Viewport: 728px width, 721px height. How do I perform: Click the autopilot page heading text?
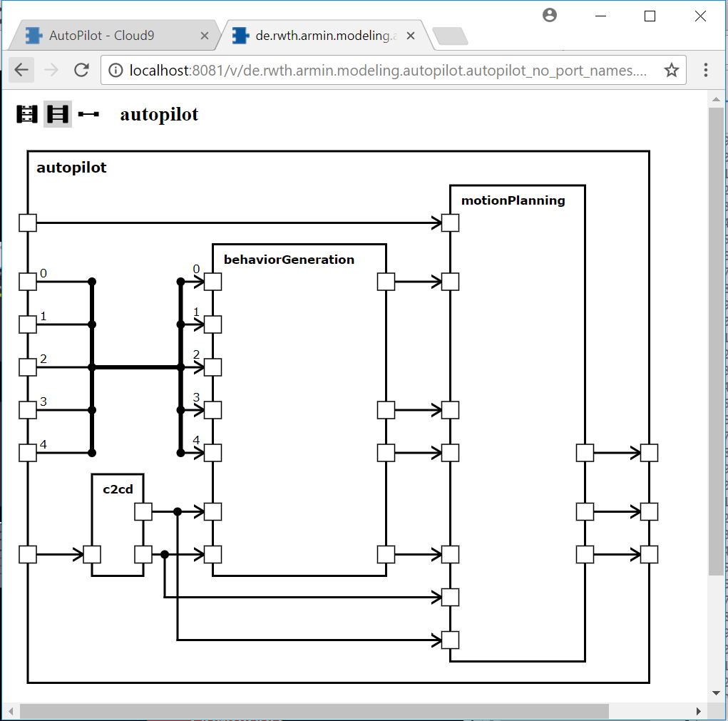[x=159, y=115]
